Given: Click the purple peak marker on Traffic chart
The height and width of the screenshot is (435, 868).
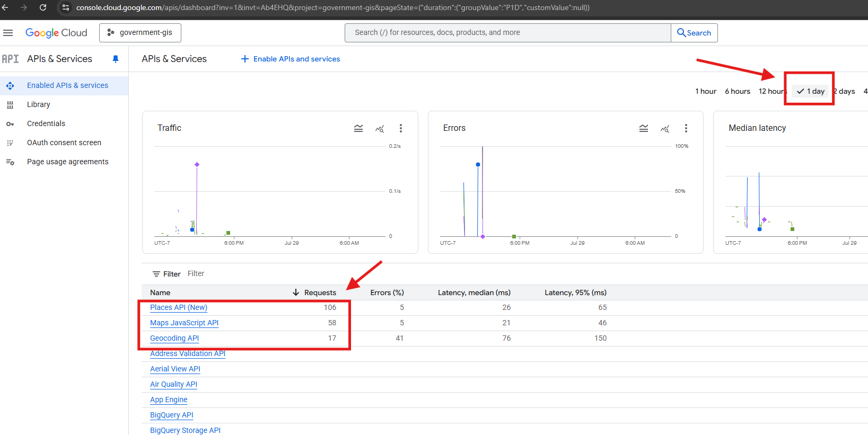Looking at the screenshot, I should (x=197, y=165).
